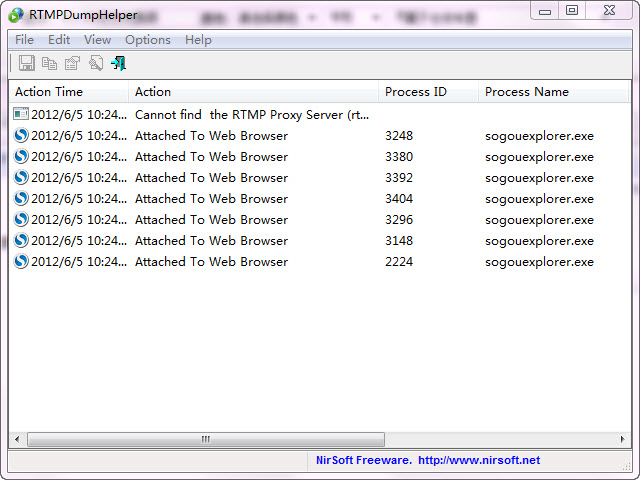Select the row icon for process 3248
This screenshot has width=640, height=480.
click(21, 136)
